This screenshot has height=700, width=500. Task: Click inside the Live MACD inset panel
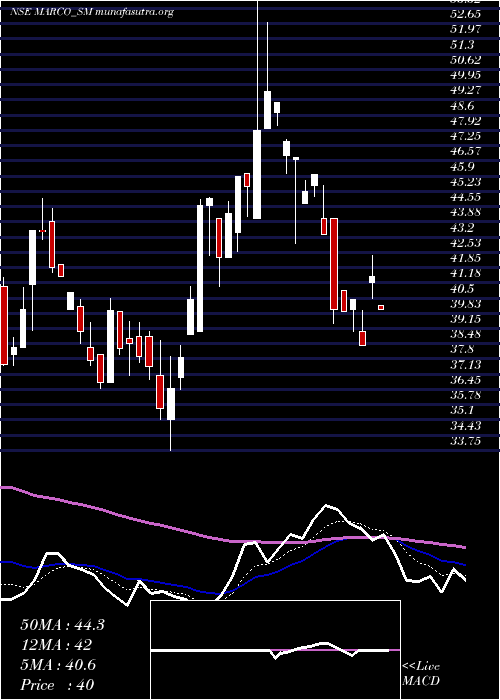tap(275, 650)
